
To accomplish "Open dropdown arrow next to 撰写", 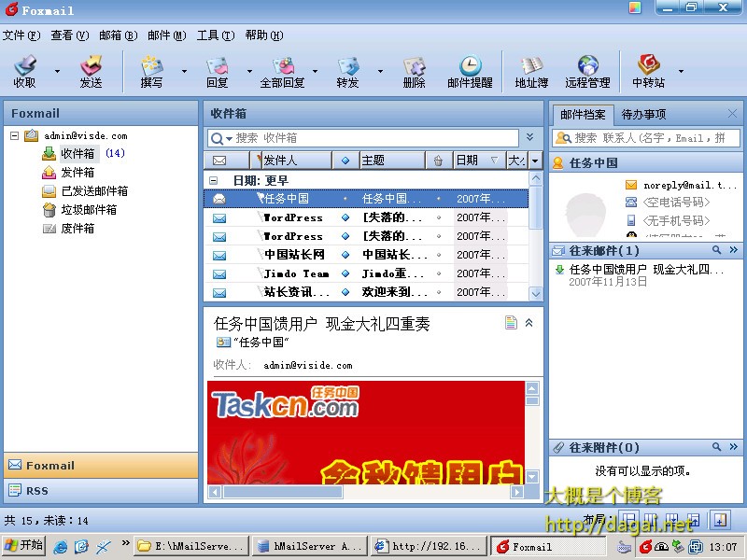I will pyautogui.click(x=184, y=72).
